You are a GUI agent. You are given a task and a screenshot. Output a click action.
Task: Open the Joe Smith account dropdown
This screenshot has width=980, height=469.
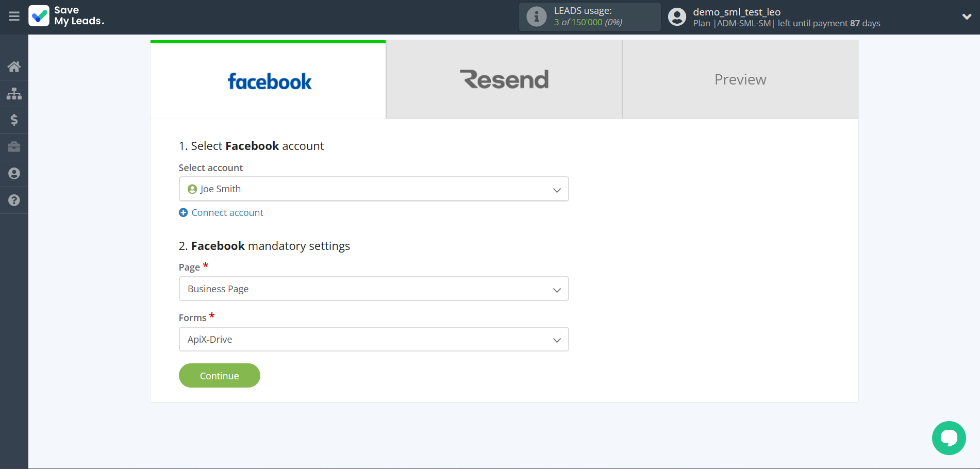coord(373,189)
